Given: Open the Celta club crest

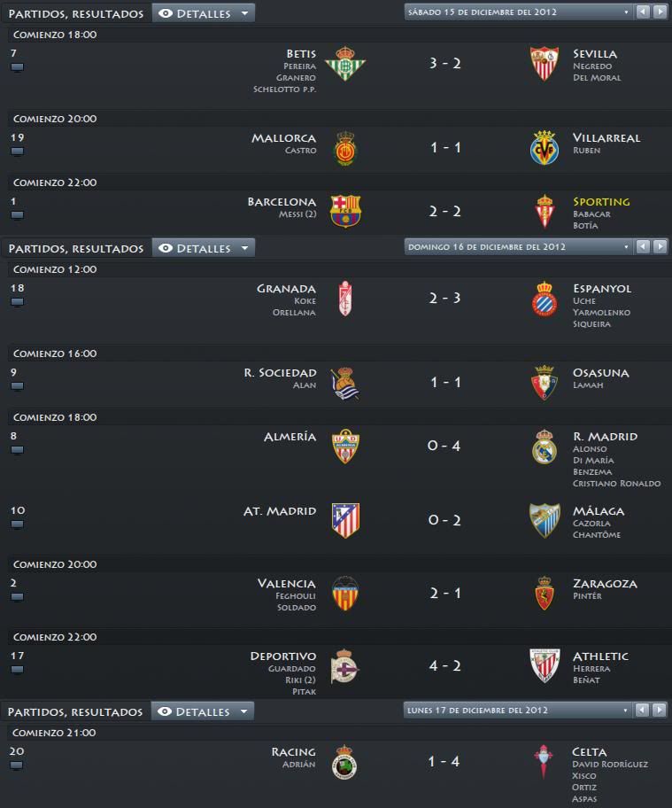Looking at the screenshot, I should click(x=544, y=762).
